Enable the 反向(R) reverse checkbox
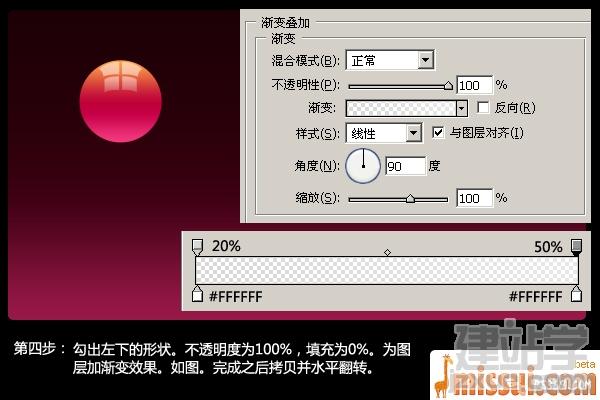Screen dimensions: 600x400 (x=483, y=108)
